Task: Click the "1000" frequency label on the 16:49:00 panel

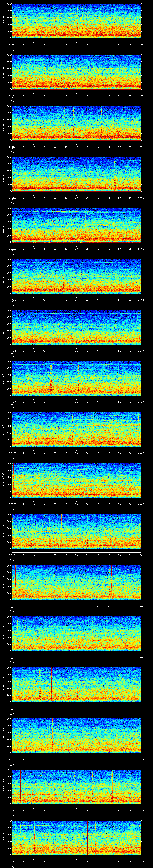Action: (x=8, y=157)
